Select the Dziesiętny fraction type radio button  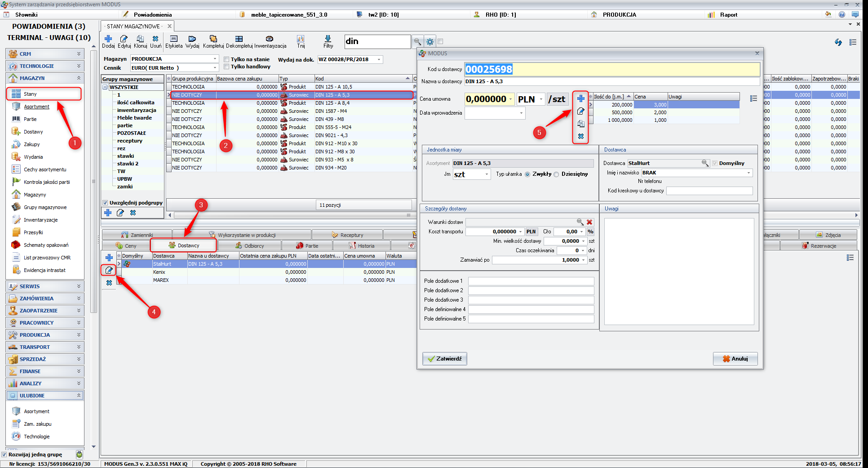[x=557, y=174]
